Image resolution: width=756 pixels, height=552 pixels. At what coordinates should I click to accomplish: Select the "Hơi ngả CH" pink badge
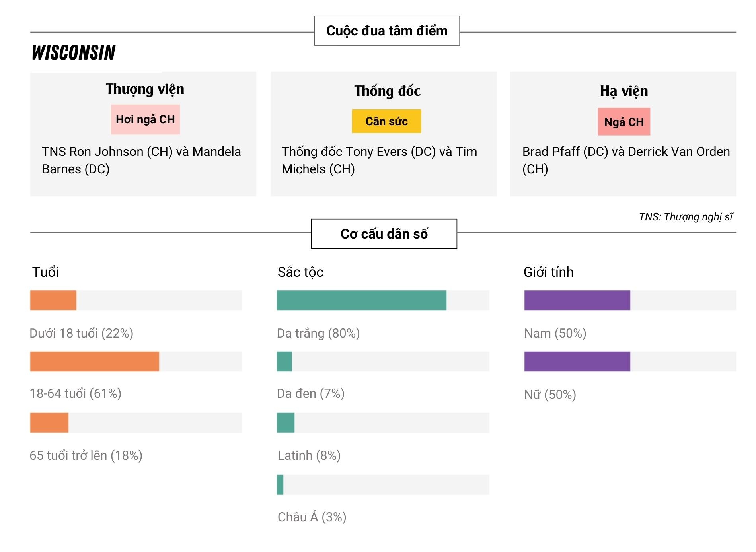145,119
